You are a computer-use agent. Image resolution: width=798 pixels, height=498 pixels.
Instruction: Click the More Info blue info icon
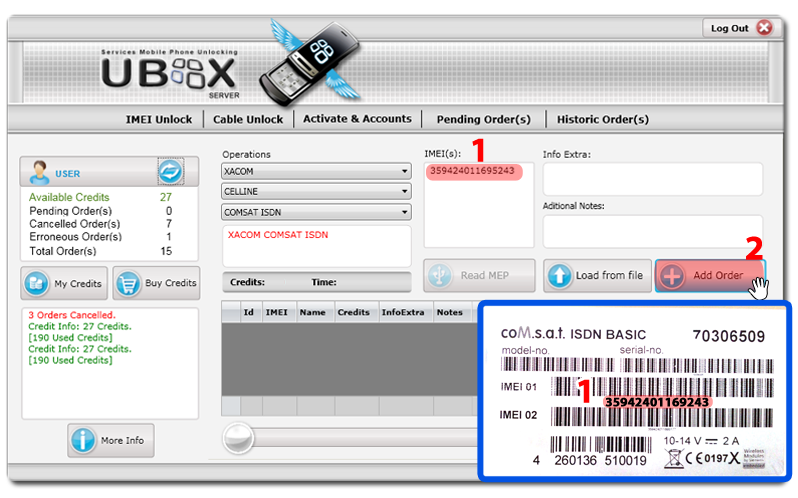coord(82,440)
